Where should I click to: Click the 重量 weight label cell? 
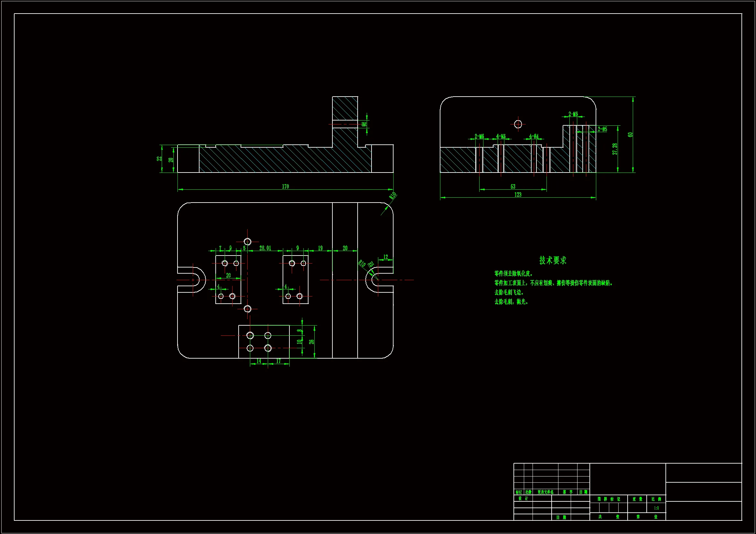click(637, 499)
